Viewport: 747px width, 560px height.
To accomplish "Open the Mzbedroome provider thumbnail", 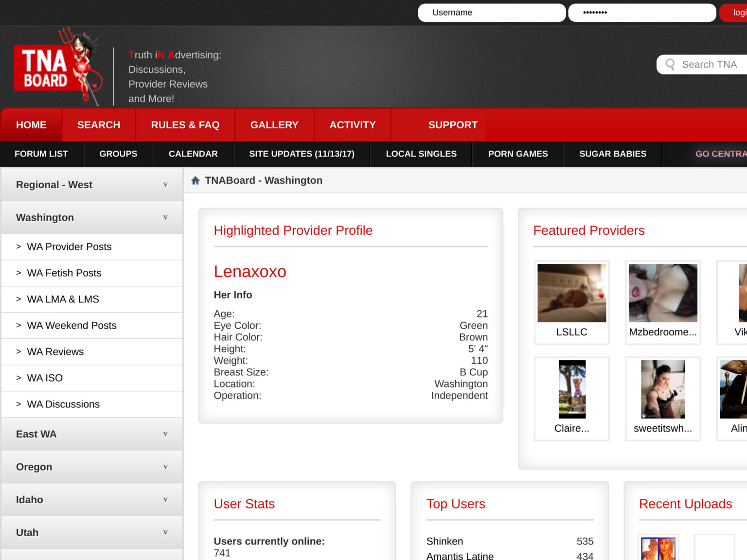I will (x=662, y=293).
